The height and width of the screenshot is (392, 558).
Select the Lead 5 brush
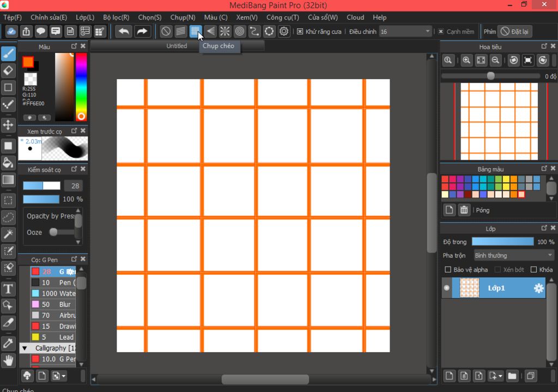coord(53,337)
